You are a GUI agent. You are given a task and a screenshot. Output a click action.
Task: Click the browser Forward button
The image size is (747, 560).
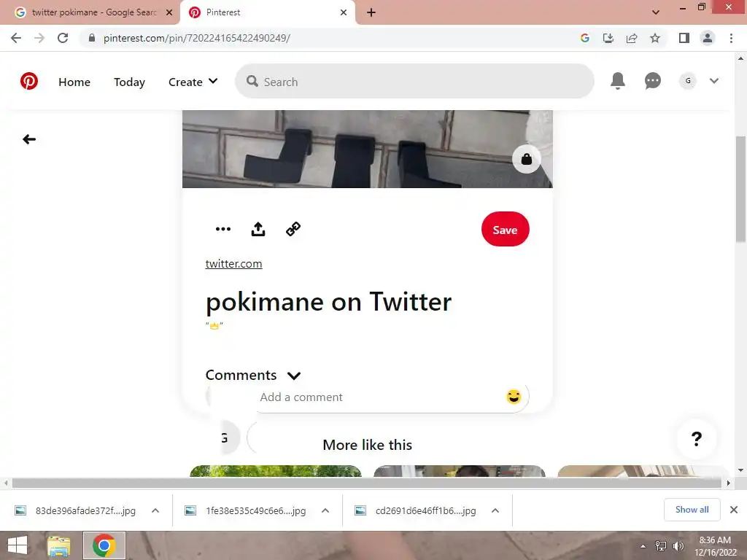tap(39, 38)
